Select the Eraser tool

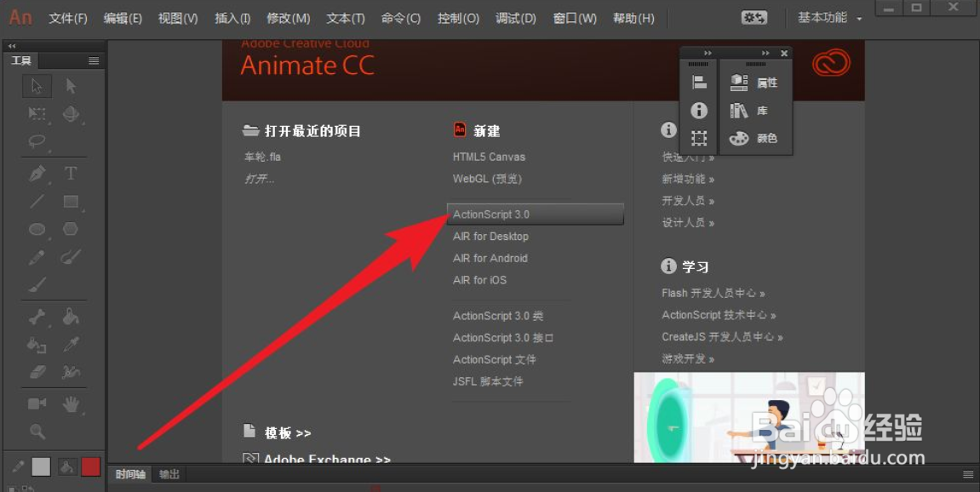(37, 373)
